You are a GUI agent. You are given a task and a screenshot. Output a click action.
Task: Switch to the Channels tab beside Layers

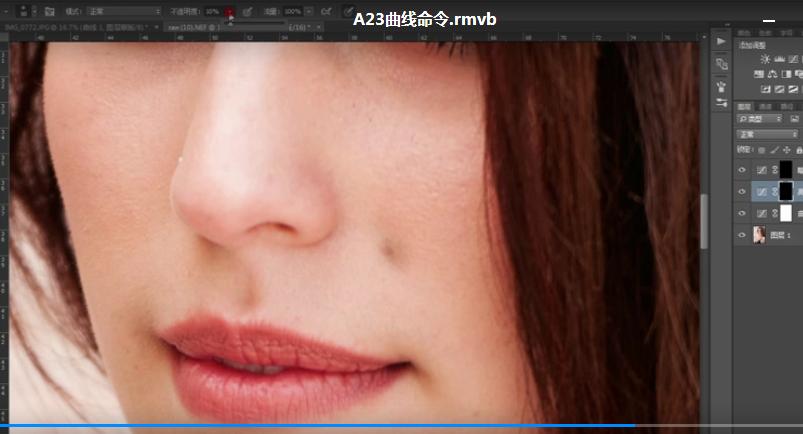point(766,106)
